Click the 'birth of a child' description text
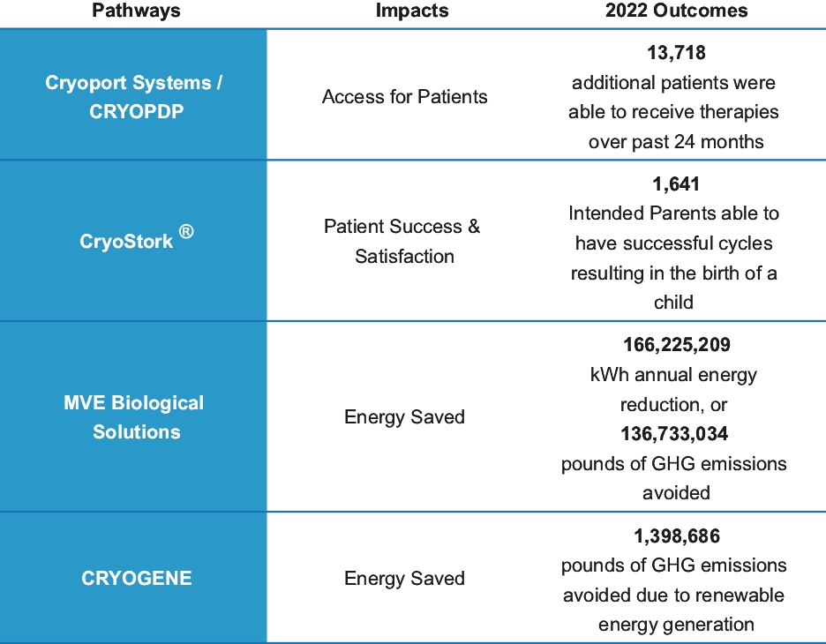The height and width of the screenshot is (644, 826). tap(674, 288)
